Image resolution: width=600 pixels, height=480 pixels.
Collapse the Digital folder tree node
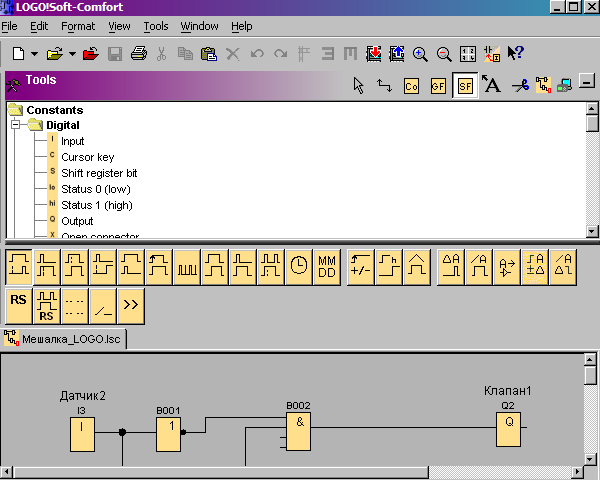click(x=15, y=124)
